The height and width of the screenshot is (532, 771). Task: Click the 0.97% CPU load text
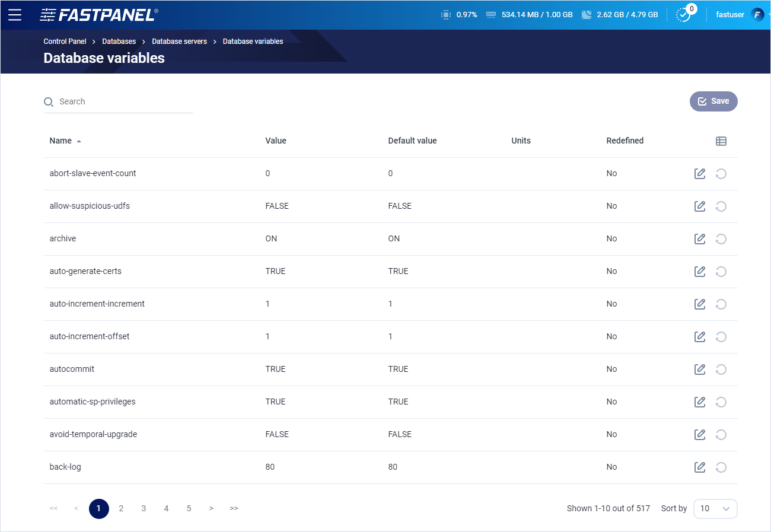(467, 15)
